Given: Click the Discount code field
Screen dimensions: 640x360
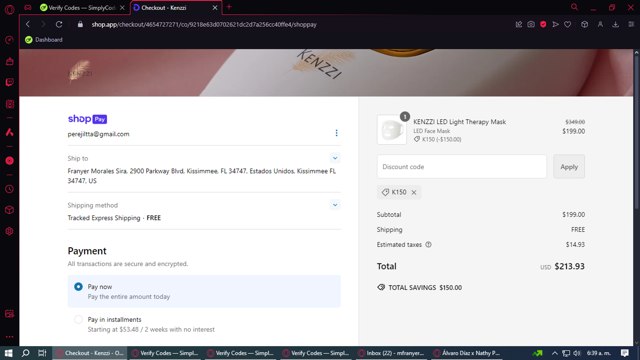Looking at the screenshot, I should tap(461, 167).
